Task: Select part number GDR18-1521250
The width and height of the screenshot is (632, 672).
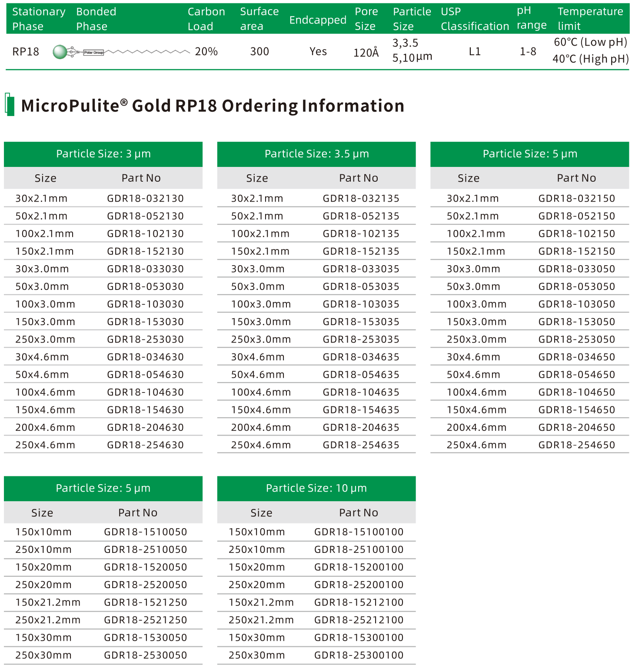Action: pyautogui.click(x=145, y=602)
